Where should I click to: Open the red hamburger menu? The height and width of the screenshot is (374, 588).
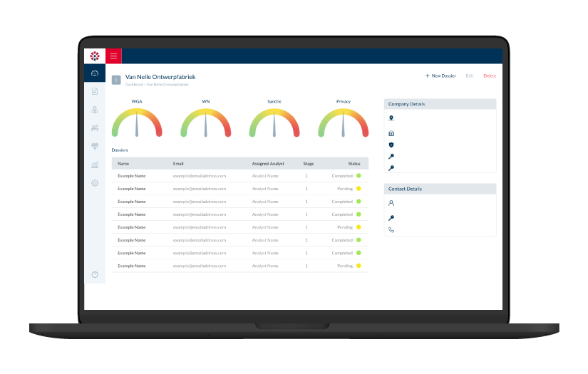pos(113,56)
